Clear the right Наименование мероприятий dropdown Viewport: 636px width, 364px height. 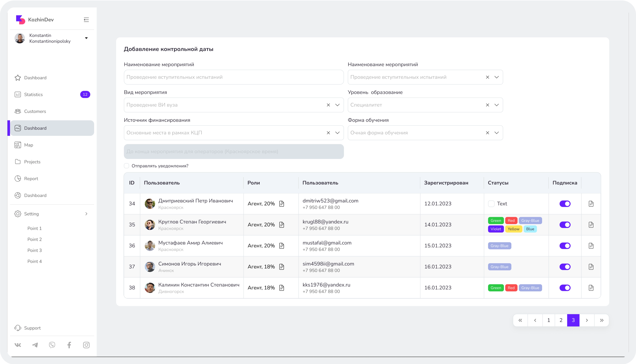pyautogui.click(x=488, y=77)
